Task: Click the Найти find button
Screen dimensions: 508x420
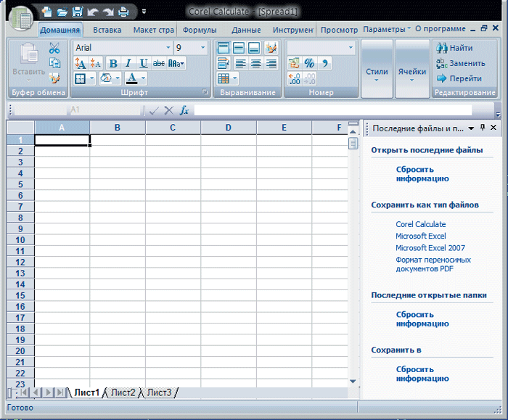Action: 454,48
